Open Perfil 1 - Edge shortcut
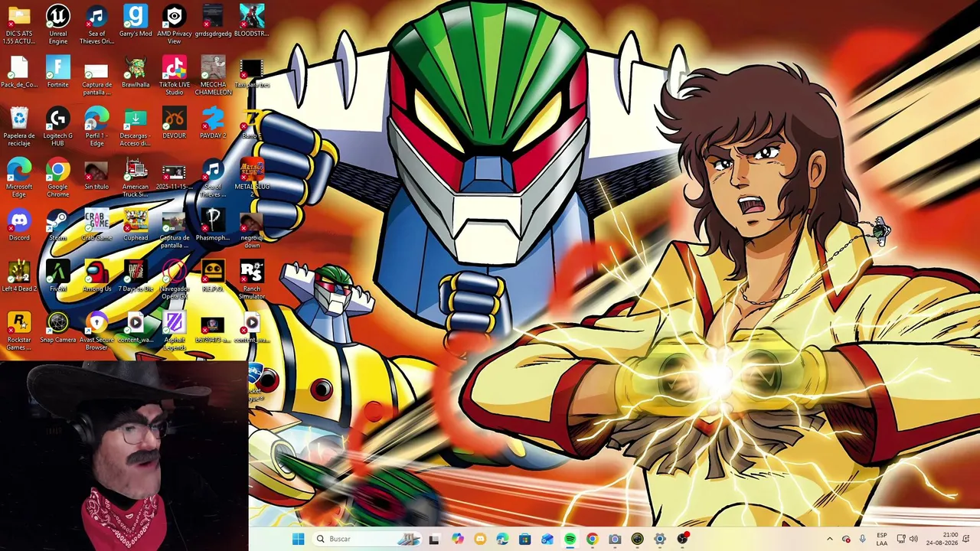Viewport: 980px width, 551px height. tap(96, 126)
